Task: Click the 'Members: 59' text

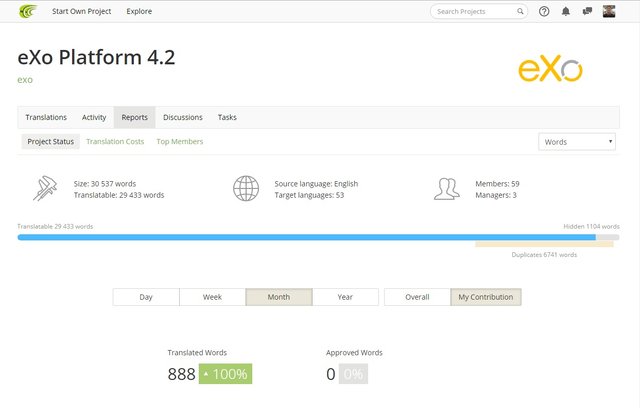Action: click(497, 184)
